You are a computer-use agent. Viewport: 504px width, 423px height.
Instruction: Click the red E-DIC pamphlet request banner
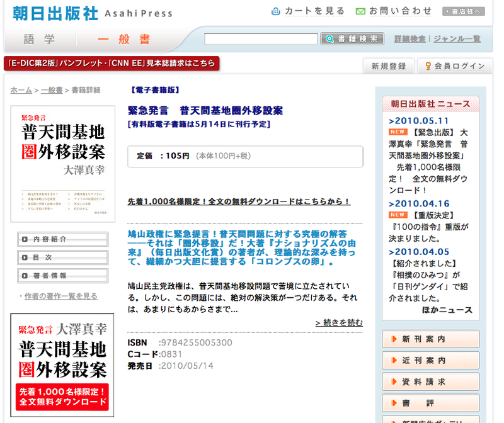[x=112, y=64]
